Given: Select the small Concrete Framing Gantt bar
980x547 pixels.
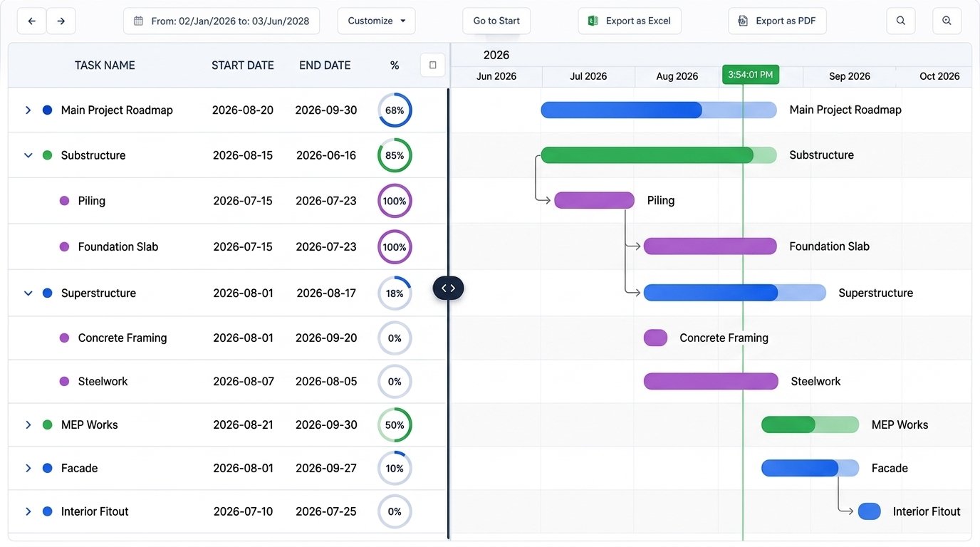Looking at the screenshot, I should (655, 338).
